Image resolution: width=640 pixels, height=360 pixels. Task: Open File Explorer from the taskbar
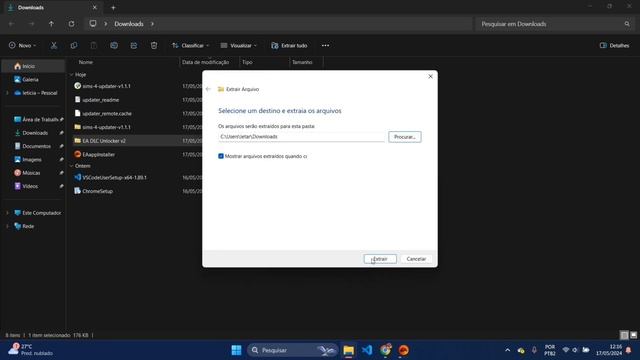349,350
